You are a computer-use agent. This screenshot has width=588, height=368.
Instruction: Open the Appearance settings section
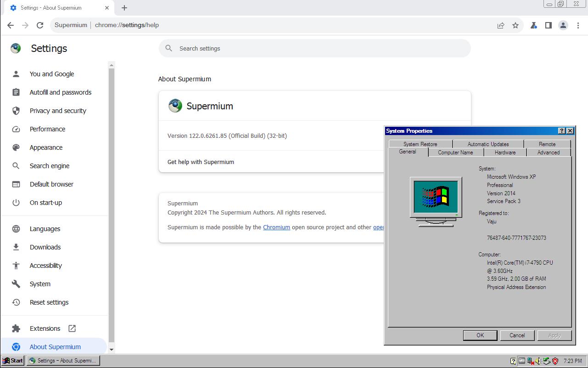(54, 147)
